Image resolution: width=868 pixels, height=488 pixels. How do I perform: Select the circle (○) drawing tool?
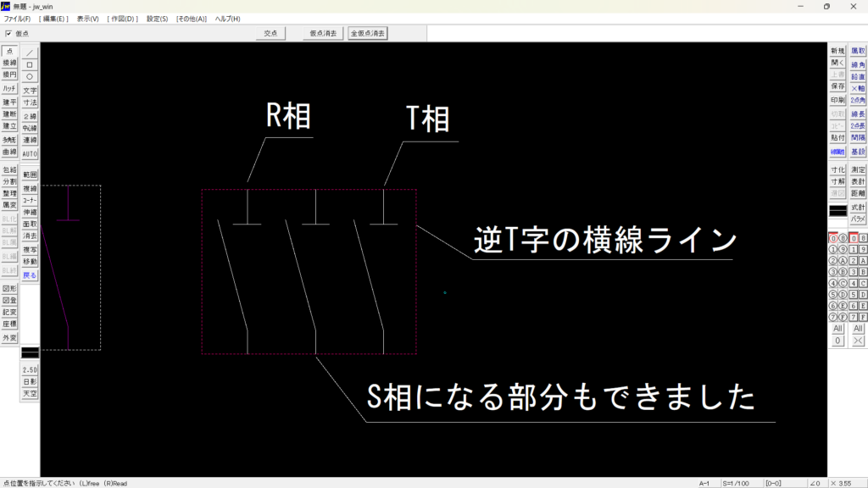[30, 76]
